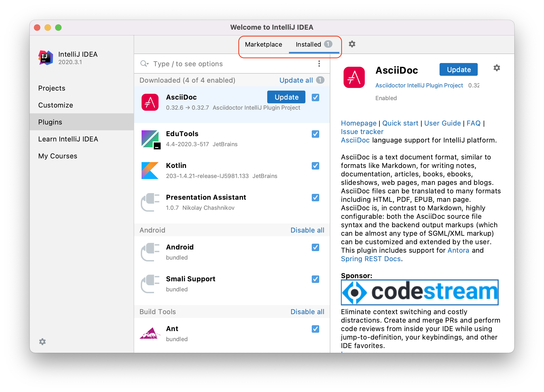Image resolution: width=544 pixels, height=392 pixels.
Task: Focus the plugin search field
Action: coord(232,64)
